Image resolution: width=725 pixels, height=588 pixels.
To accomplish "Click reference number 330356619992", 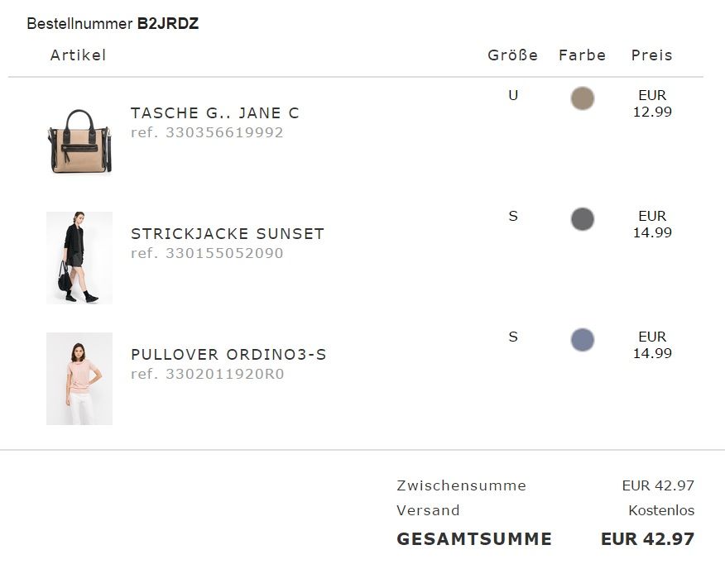I will point(207,132).
